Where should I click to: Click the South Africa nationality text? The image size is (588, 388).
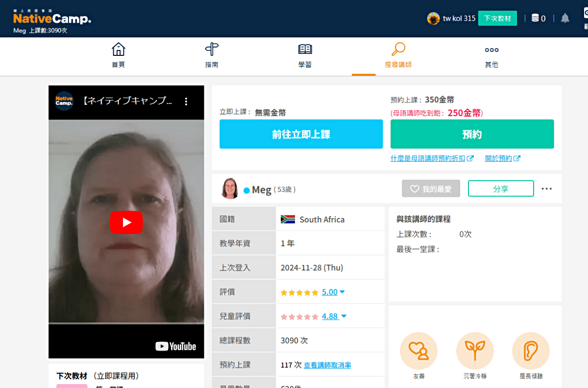(322, 219)
